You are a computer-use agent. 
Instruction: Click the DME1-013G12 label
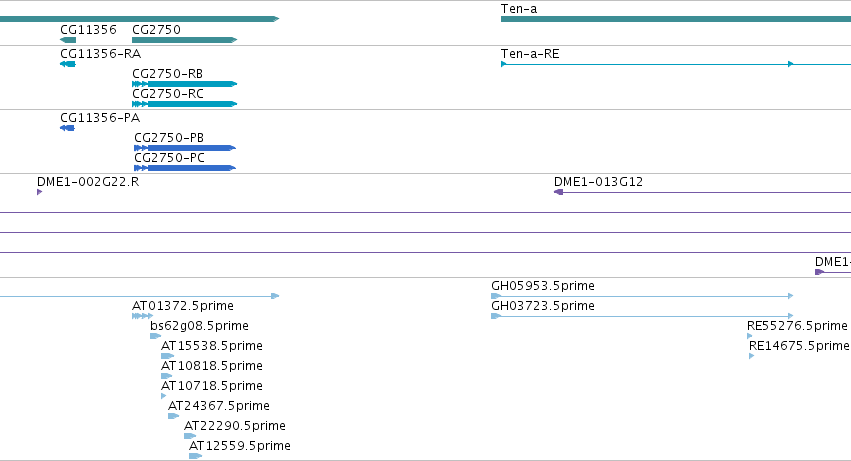(598, 182)
